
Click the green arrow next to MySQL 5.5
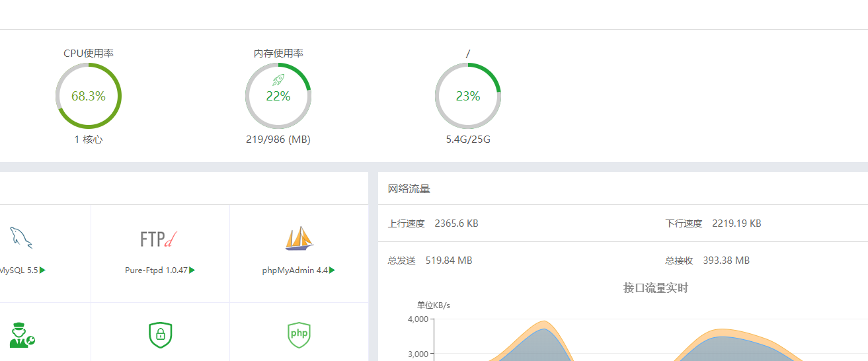[x=43, y=270]
